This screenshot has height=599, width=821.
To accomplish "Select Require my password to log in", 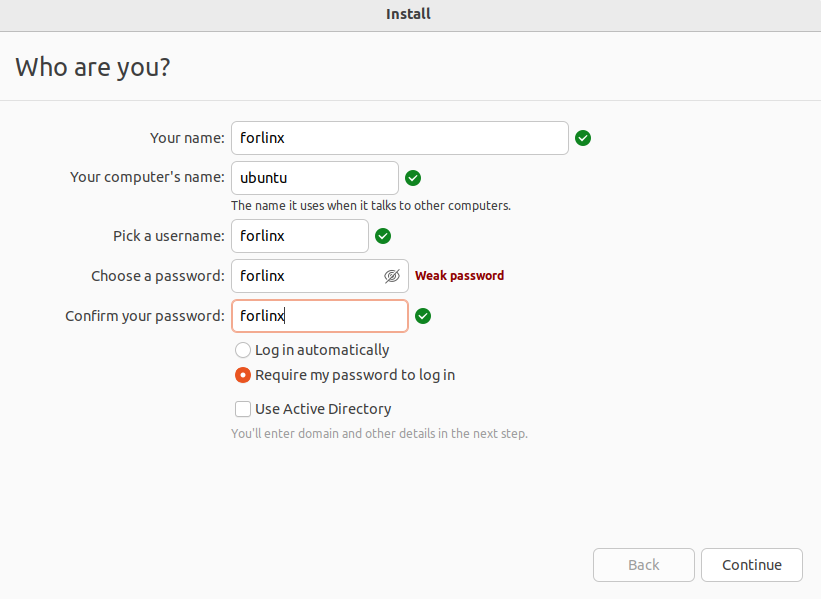I will (x=243, y=376).
